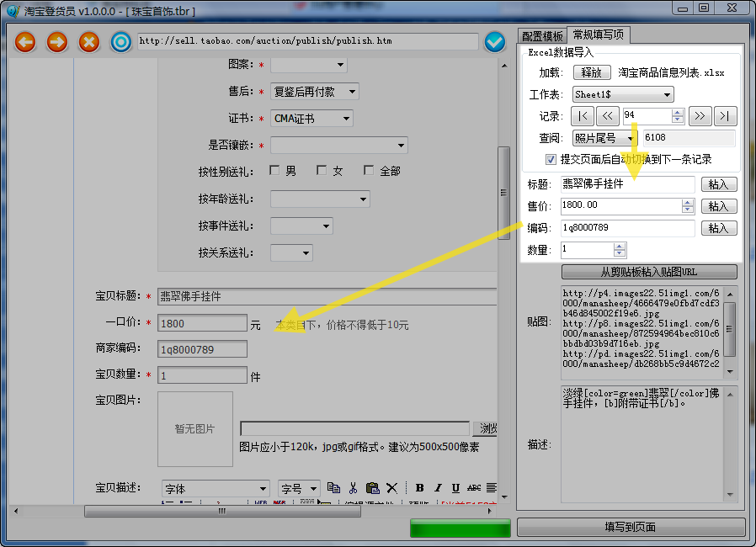
Task: Click the green progress bar
Action: (x=460, y=528)
